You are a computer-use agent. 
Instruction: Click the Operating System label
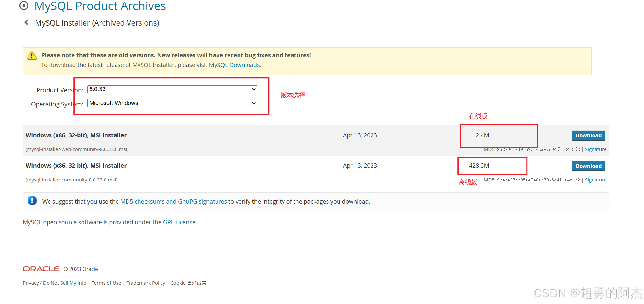(x=57, y=104)
